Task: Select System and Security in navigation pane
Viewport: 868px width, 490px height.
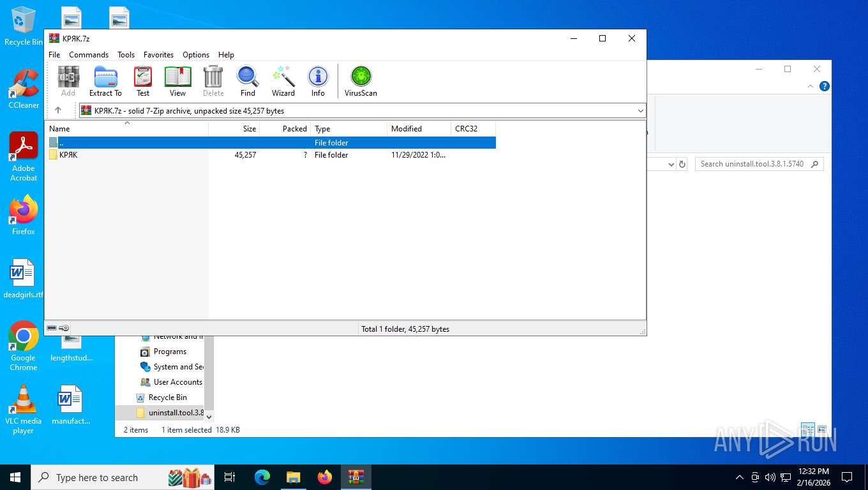Action: click(171, 367)
